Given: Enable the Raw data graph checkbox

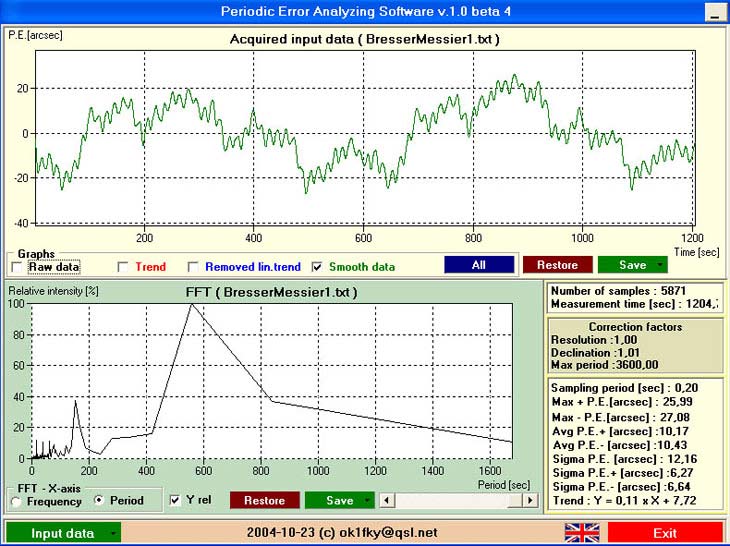Looking at the screenshot, I should tap(17, 267).
